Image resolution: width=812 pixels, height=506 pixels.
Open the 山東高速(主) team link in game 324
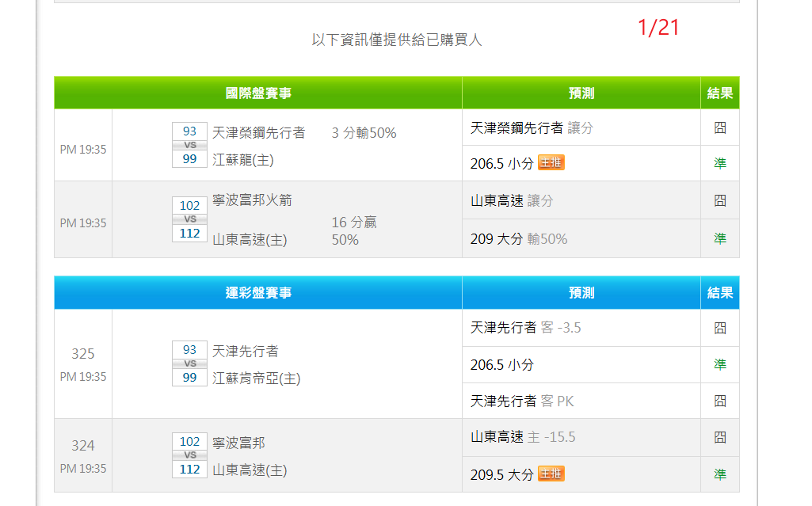[250, 470]
